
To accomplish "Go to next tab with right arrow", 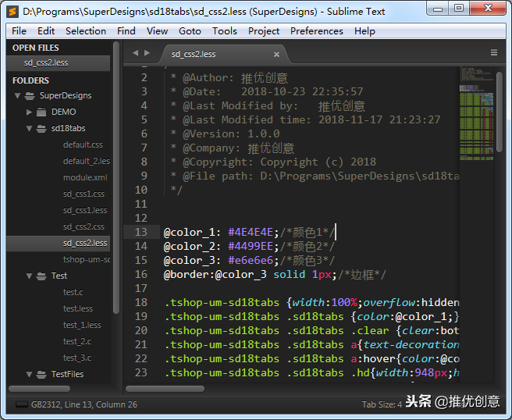I will pos(147,52).
